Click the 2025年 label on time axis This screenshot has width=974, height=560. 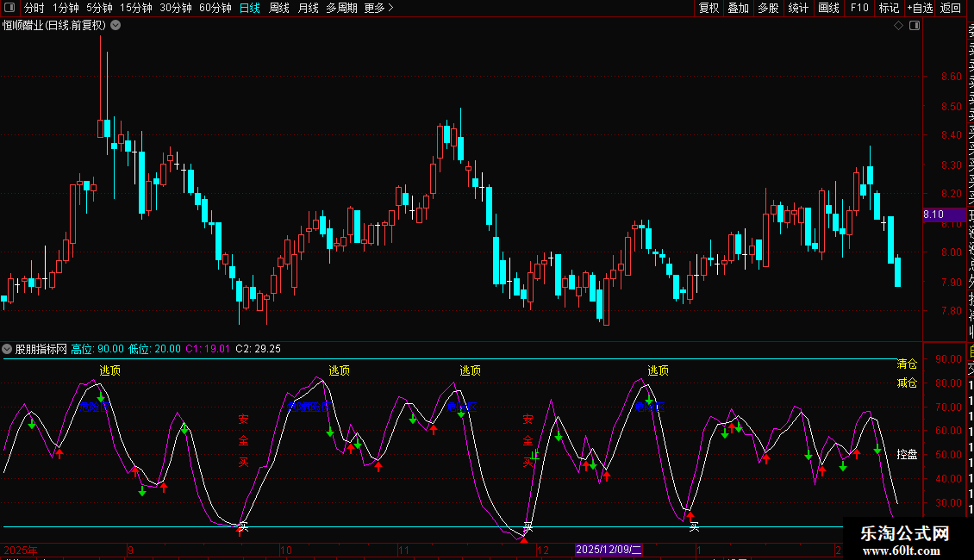(x=21, y=550)
